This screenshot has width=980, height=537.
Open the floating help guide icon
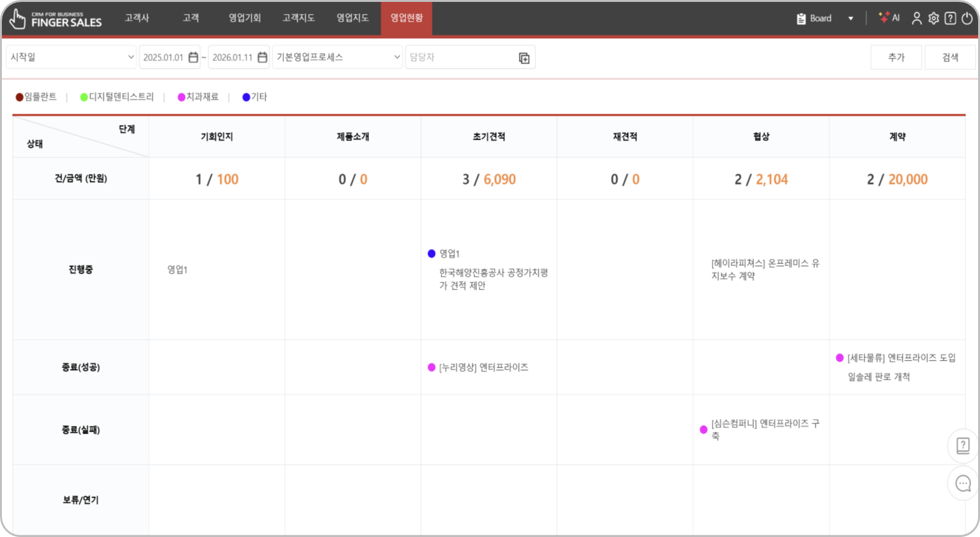click(963, 446)
